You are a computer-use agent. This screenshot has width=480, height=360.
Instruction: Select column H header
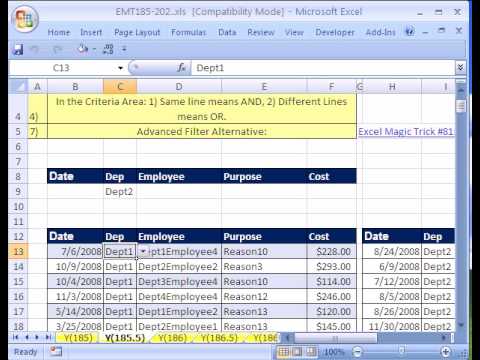[392, 87]
